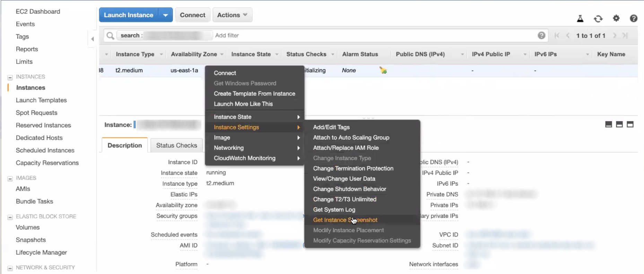Open Launch Templates in sidebar

(41, 100)
